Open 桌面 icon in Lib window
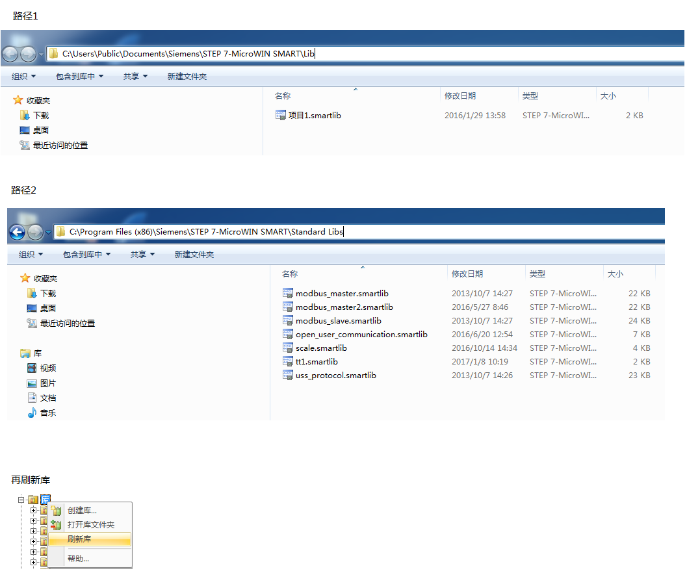The width and height of the screenshot is (700, 588). pos(25,131)
